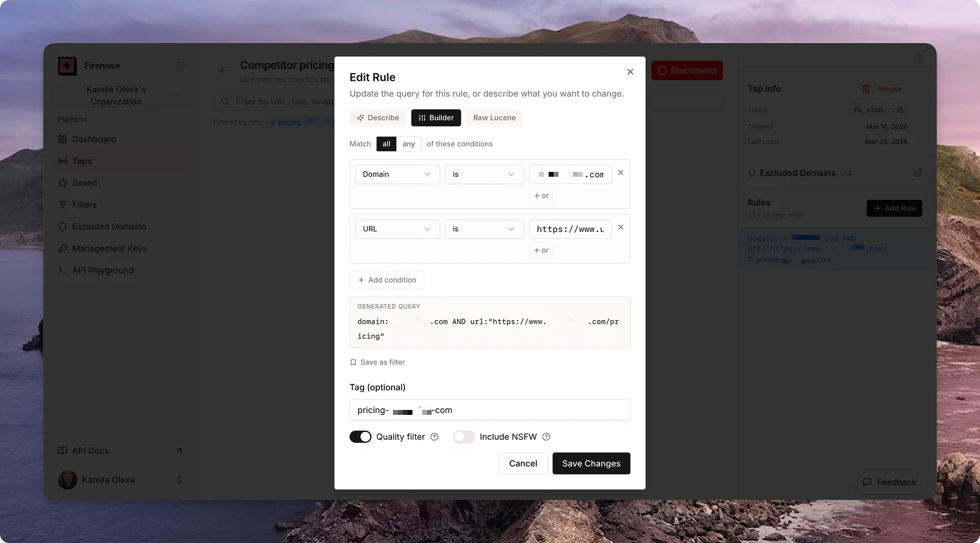Viewport: 980px width, 543px height.
Task: Click the Add Rule button
Action: point(894,208)
